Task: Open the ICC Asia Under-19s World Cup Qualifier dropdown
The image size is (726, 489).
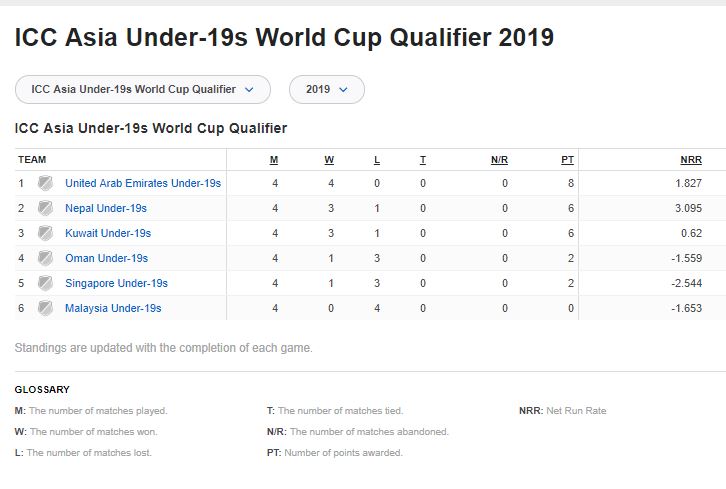Action: [x=143, y=89]
